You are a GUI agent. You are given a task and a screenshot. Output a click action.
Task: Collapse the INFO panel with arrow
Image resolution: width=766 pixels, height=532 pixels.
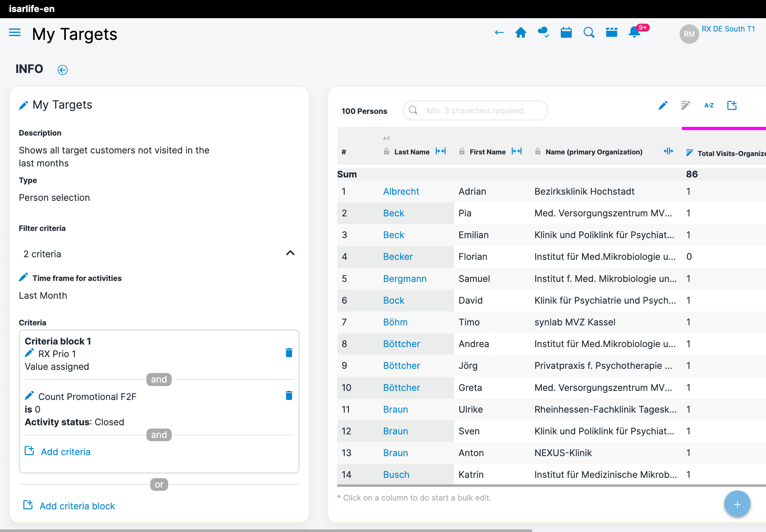click(63, 70)
